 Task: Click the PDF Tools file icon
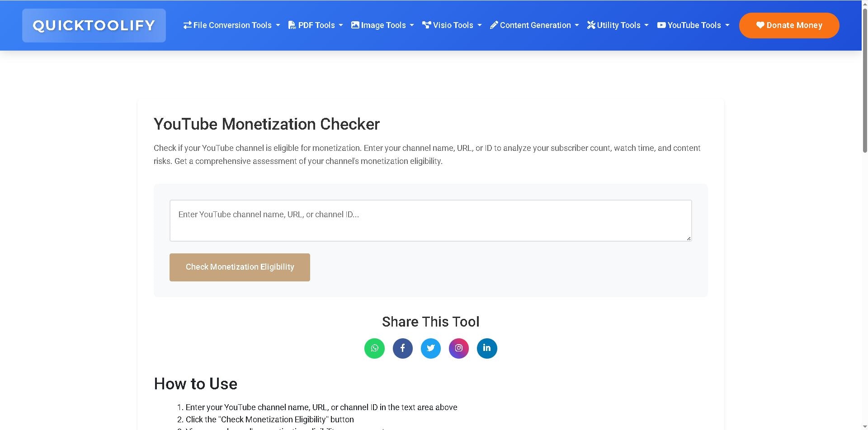click(292, 25)
